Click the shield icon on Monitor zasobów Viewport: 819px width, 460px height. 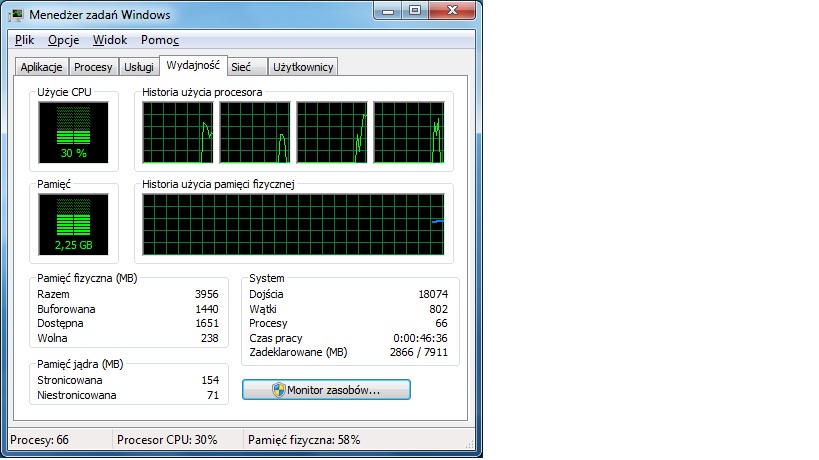(278, 390)
